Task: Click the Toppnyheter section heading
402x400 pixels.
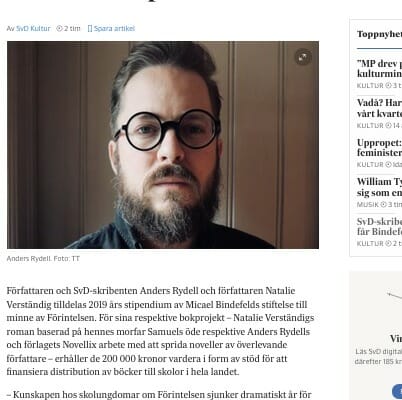Action: click(x=379, y=34)
